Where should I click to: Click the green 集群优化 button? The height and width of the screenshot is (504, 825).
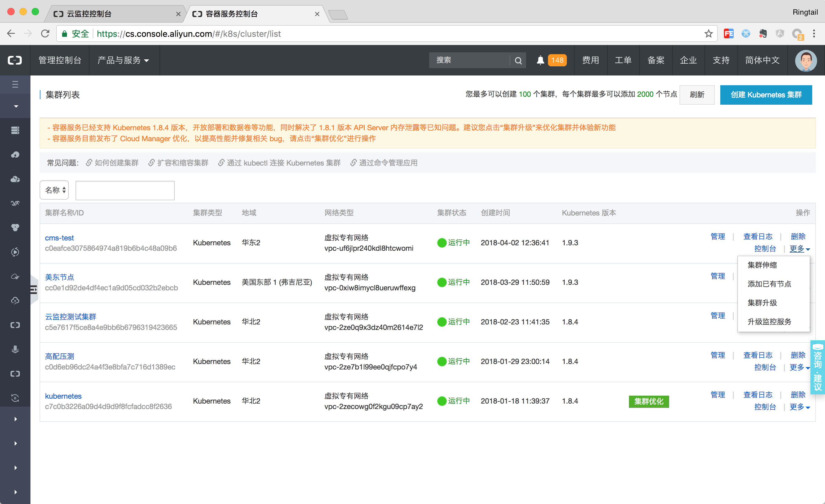pyautogui.click(x=648, y=401)
